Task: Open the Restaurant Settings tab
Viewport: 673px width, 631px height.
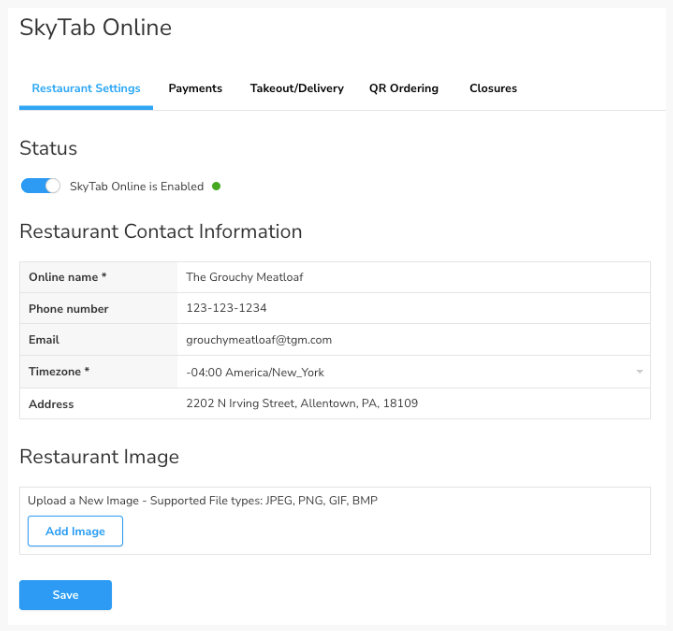Action: click(x=86, y=88)
